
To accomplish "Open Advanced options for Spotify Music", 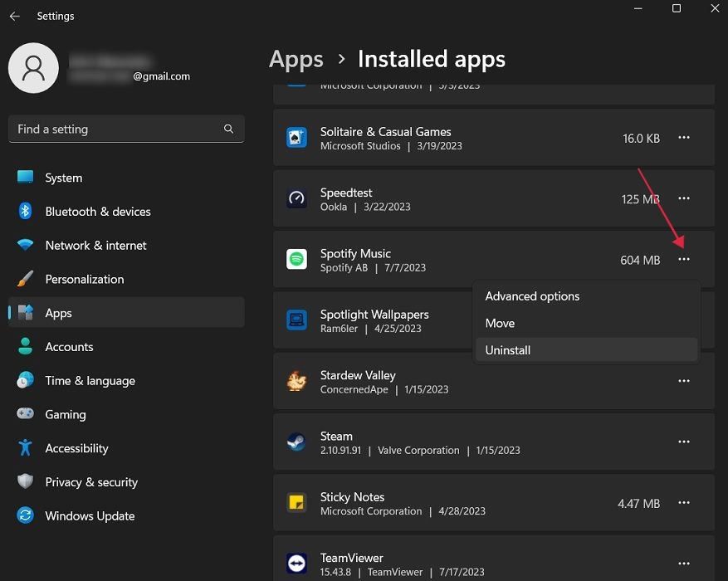I will tap(532, 296).
